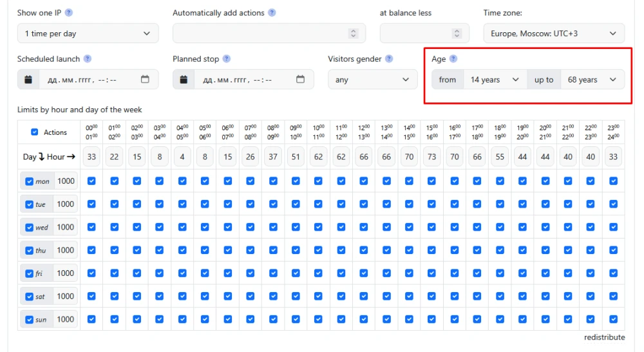
Task: Toggle the tue day checkbox
Action: (29, 204)
